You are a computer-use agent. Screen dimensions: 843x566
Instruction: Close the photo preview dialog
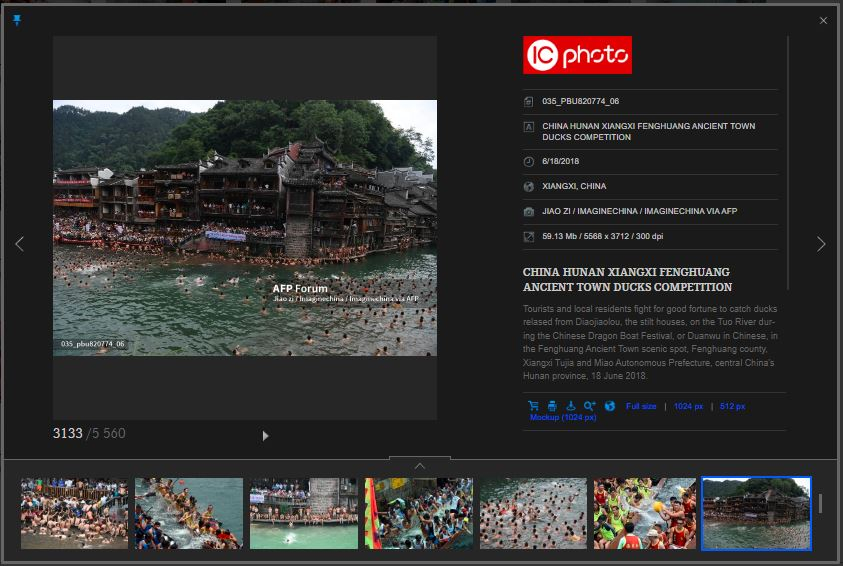coord(823,20)
